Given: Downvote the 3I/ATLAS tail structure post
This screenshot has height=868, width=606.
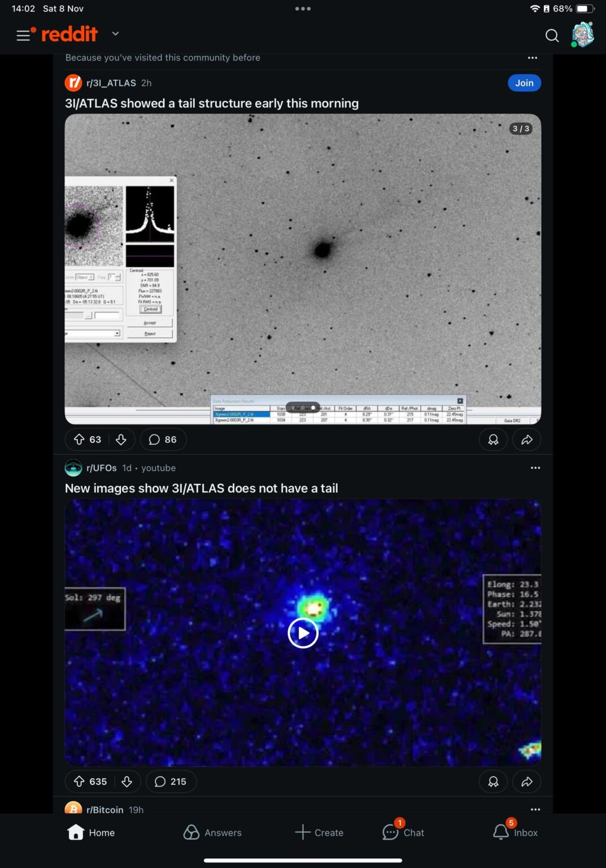Looking at the screenshot, I should [x=121, y=440].
